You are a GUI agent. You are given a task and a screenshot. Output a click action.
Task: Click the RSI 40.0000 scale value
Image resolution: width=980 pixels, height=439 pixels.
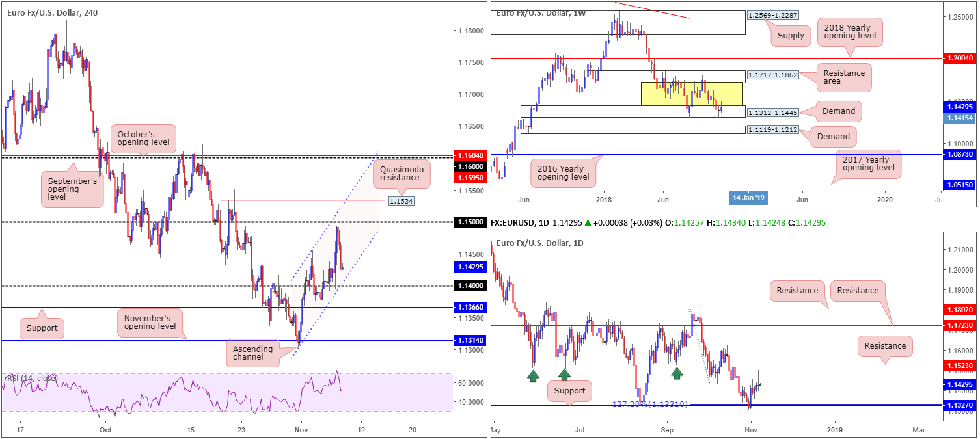pos(470,402)
